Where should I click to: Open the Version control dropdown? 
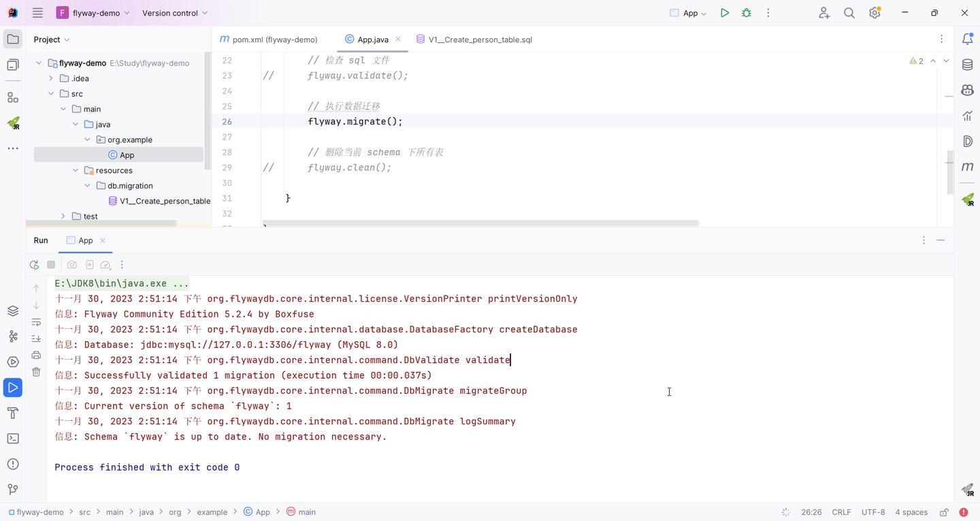(175, 13)
